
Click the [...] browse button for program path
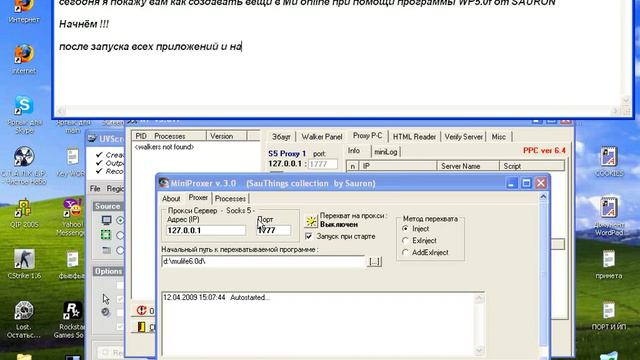pos(375,261)
